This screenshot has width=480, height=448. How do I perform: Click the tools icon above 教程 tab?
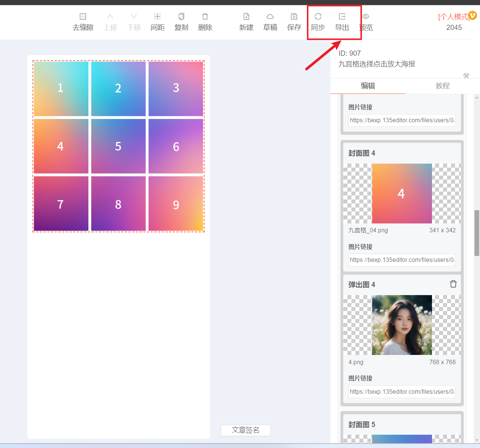[466, 76]
